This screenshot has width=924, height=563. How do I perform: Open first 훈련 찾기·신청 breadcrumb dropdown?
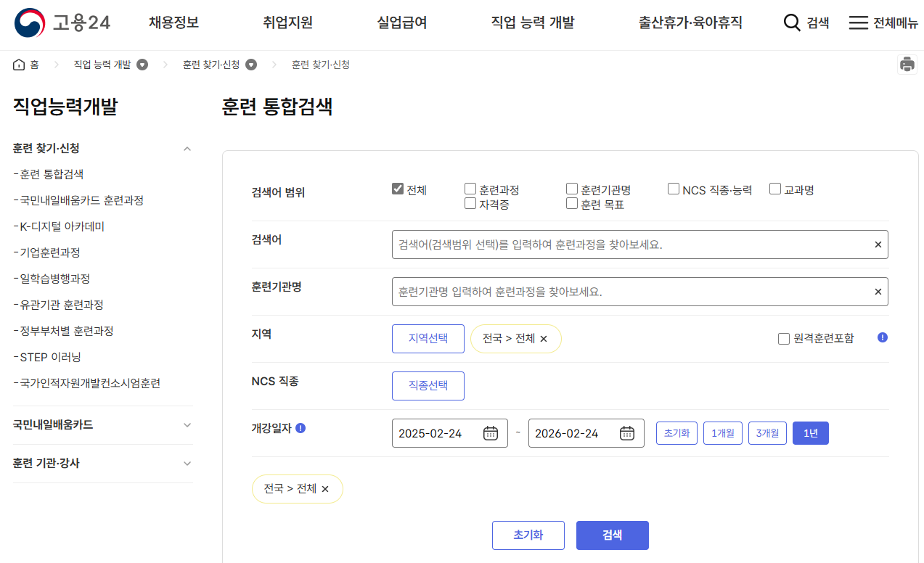coord(251,65)
